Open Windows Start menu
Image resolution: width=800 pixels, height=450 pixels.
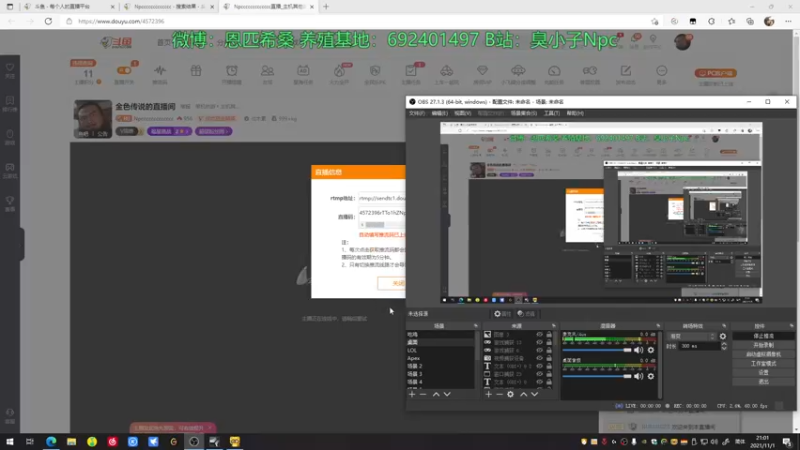[x=10, y=442]
